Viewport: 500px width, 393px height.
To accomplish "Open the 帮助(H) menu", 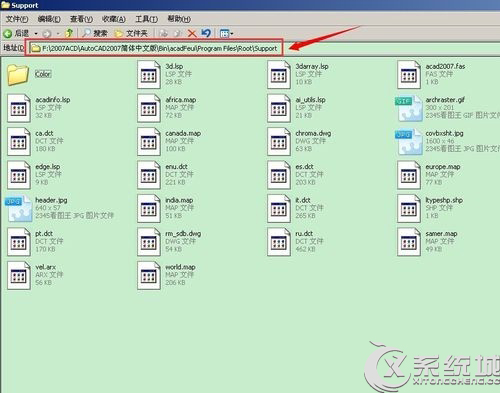I will tap(179, 19).
